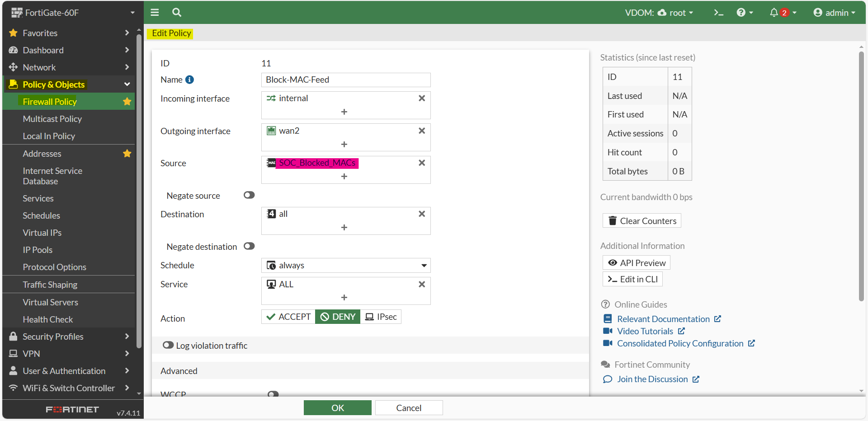Collapse the Policy & Objects section
This screenshot has height=421, width=868.
point(127,84)
